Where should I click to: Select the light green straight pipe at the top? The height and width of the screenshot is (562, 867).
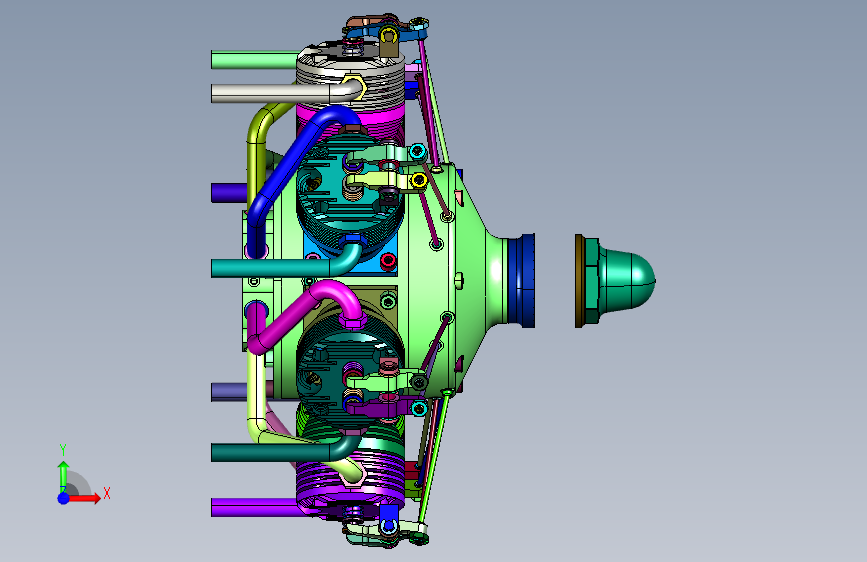pyautogui.click(x=254, y=60)
